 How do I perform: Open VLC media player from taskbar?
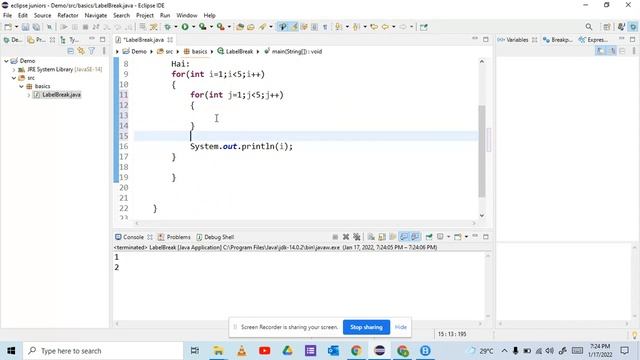click(x=242, y=351)
